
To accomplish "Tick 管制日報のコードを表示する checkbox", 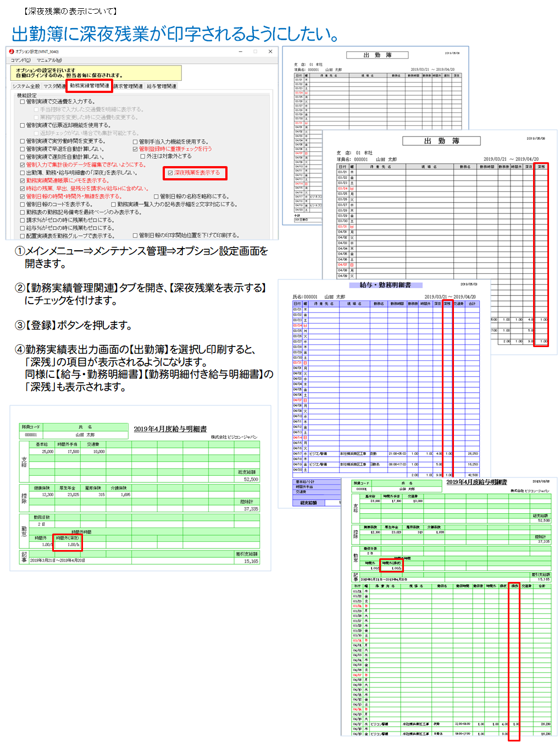I will click(x=23, y=204).
